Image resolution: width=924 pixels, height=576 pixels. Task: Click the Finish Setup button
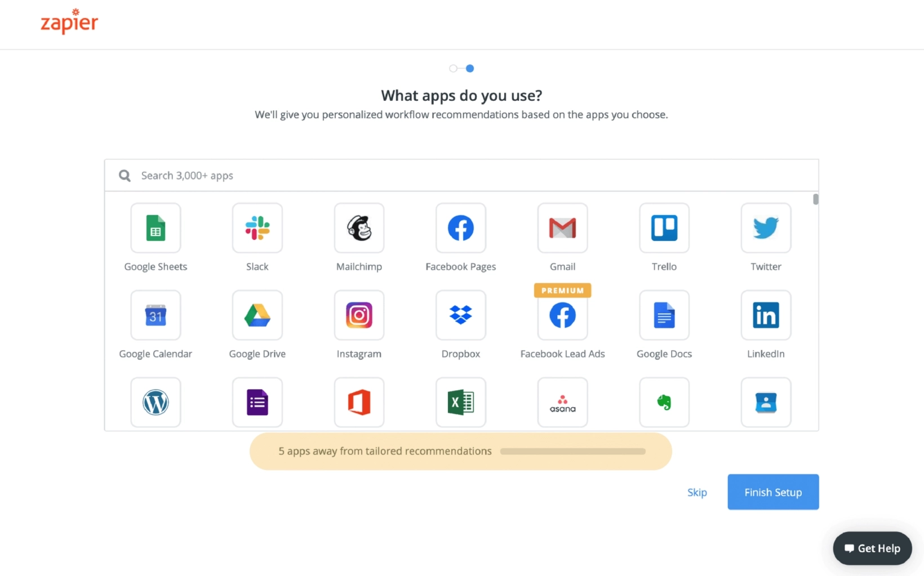[773, 492]
